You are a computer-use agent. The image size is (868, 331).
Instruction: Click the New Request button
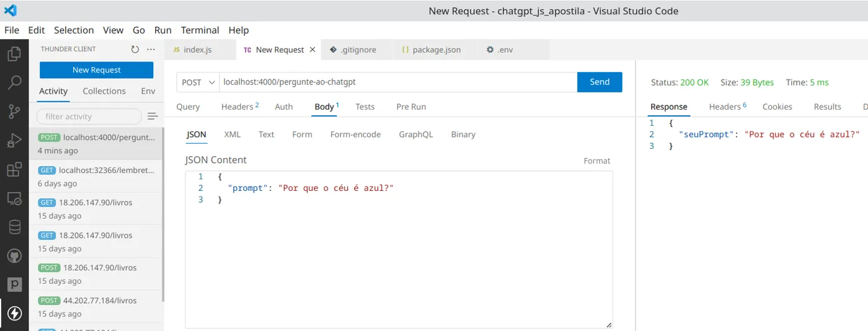97,70
